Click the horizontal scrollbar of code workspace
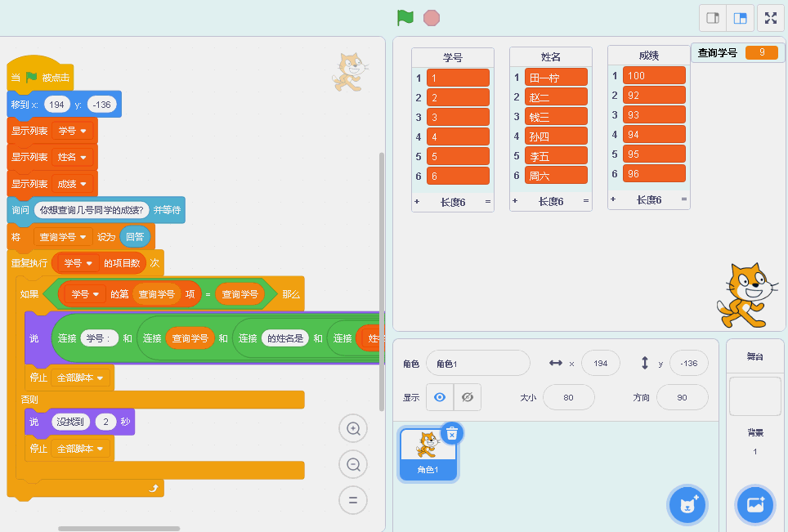This screenshot has height=532, width=788. [119, 529]
